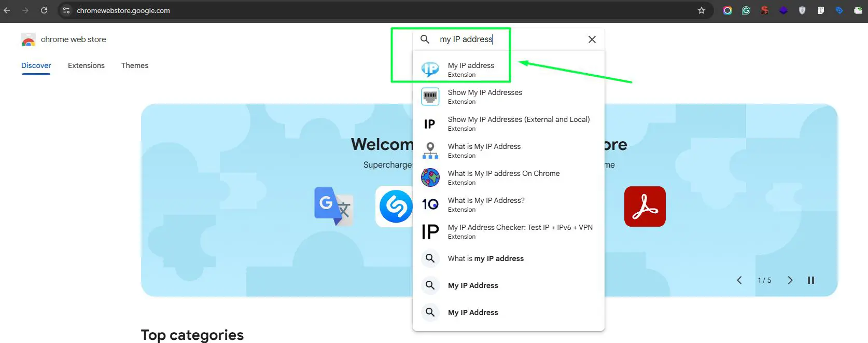Screen dimensions: 868x343
Task: Reload the Chrome Web Store page
Action: [x=44, y=10]
